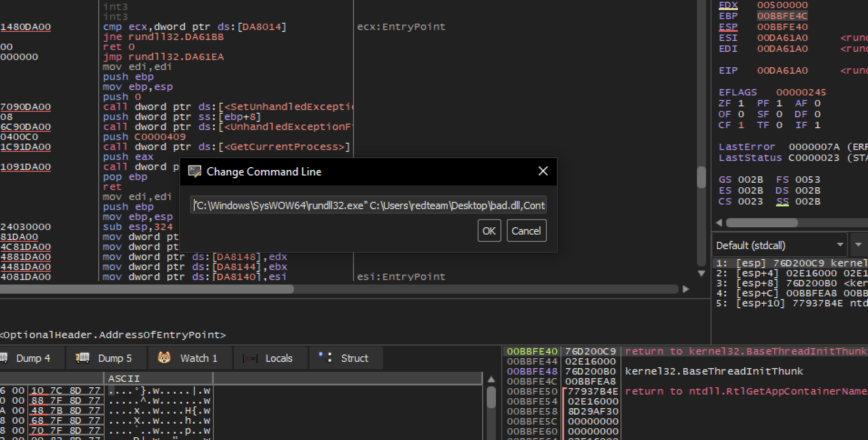Click the registers panel horizontal scrollbar
This screenshot has height=440, width=868.
(762, 223)
